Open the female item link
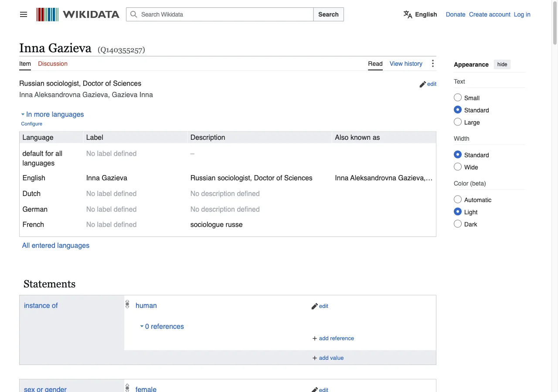 146,389
